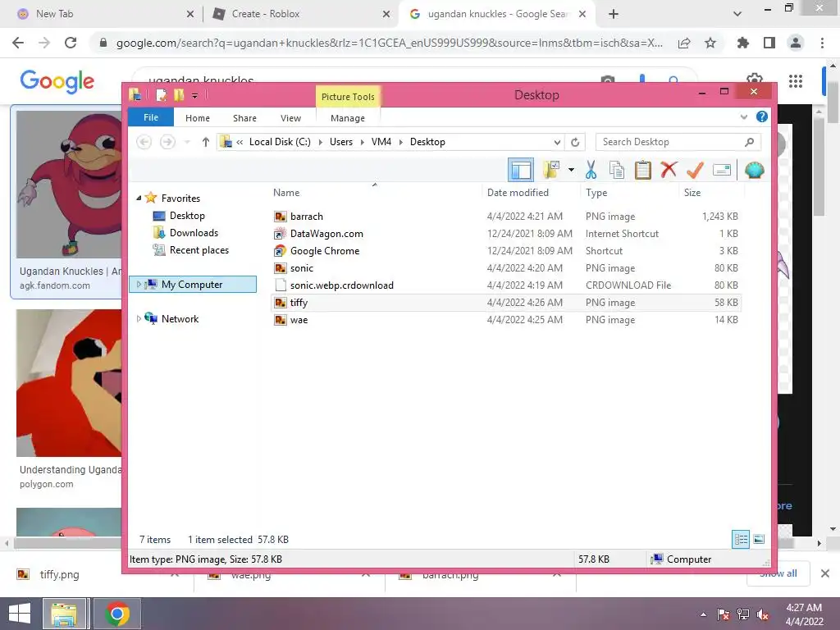The image size is (840, 630).
Task: Click Users in the address path
Action: (x=340, y=142)
